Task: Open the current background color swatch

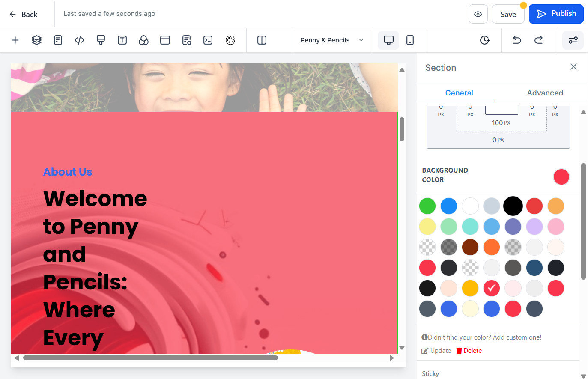Action: pyautogui.click(x=561, y=177)
